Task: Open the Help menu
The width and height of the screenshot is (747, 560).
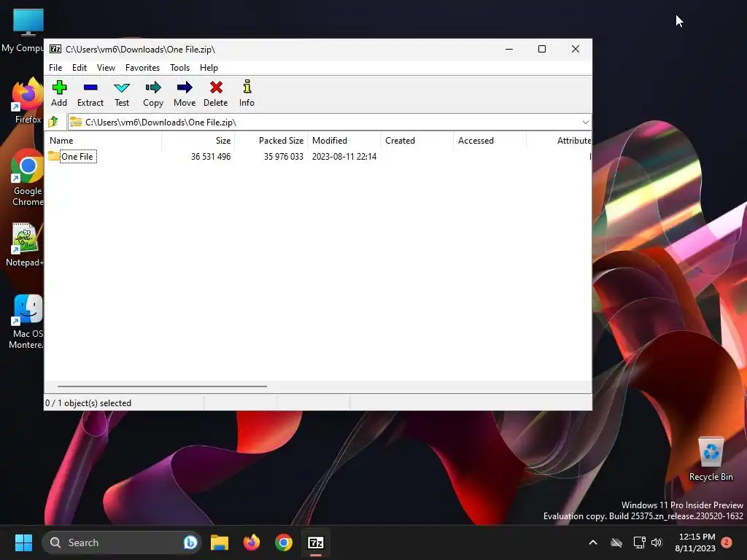Action: [x=209, y=68]
